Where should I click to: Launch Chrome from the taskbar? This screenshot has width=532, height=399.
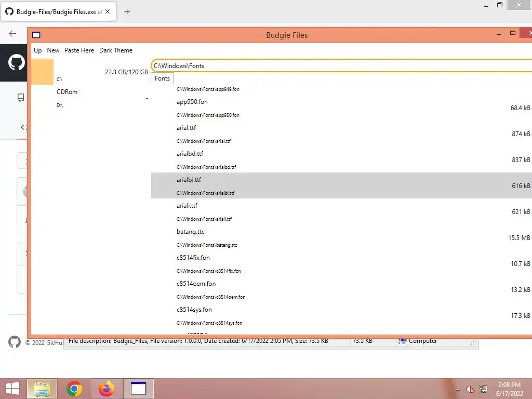(x=74, y=389)
